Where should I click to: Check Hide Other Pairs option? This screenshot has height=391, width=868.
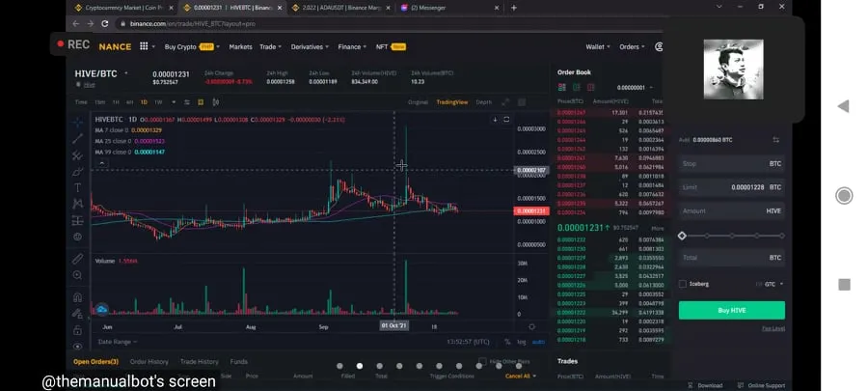tap(482, 362)
